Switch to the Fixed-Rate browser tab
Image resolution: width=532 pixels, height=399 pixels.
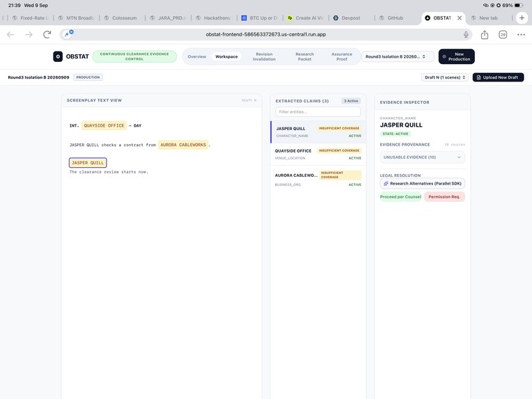30,18
